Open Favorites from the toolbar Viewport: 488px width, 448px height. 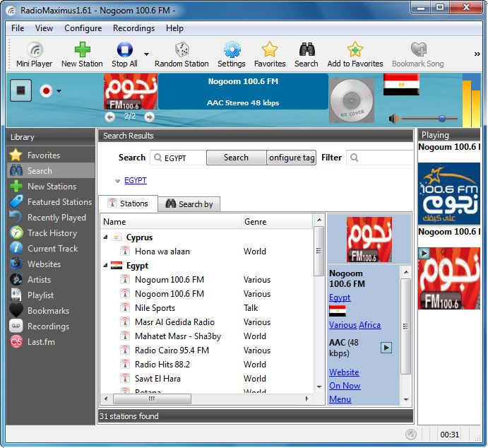coord(270,55)
